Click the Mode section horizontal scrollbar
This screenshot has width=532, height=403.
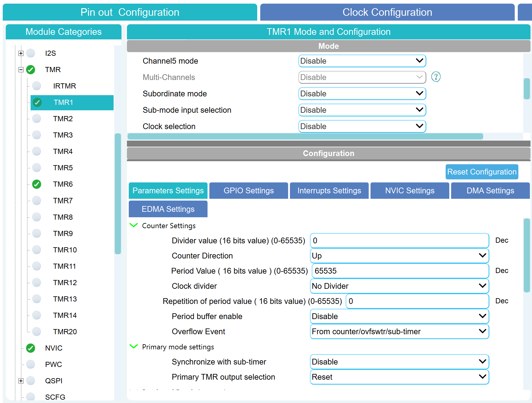coord(305,136)
